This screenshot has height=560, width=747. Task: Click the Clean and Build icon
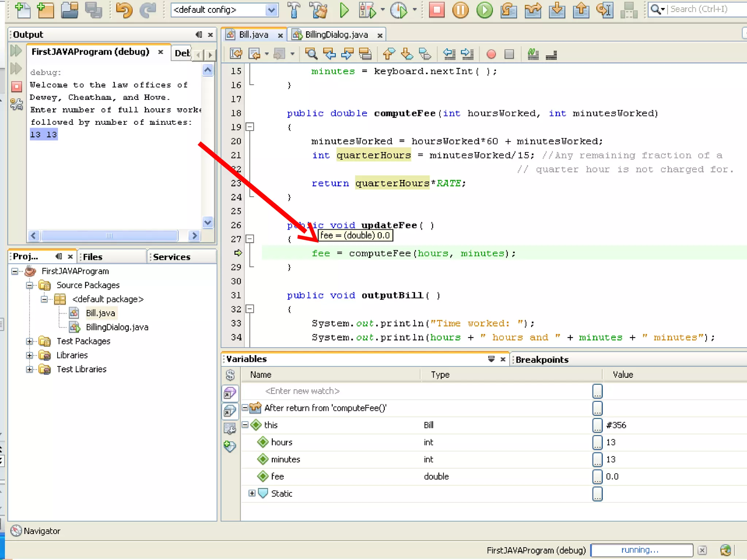(319, 10)
